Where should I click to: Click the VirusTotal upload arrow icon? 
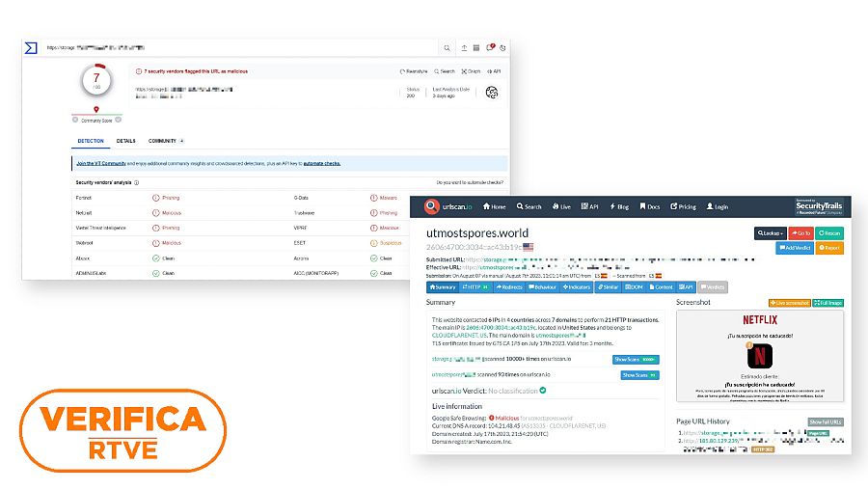coord(464,48)
